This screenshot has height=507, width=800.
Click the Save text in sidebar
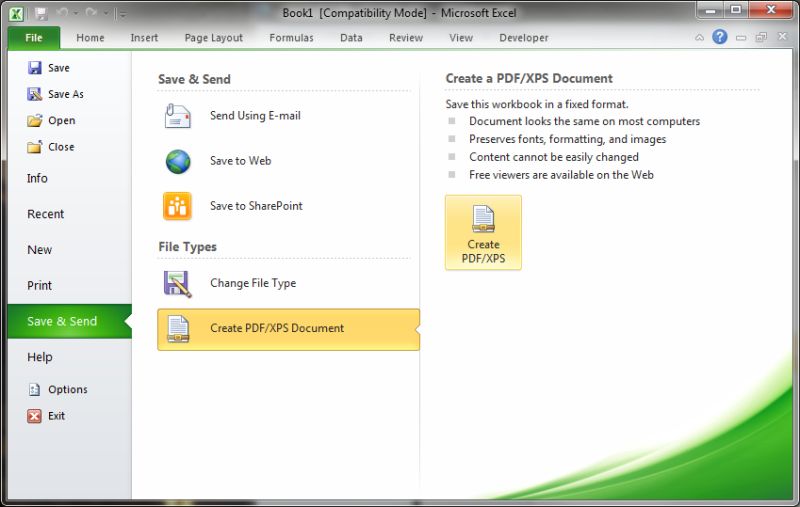click(59, 68)
